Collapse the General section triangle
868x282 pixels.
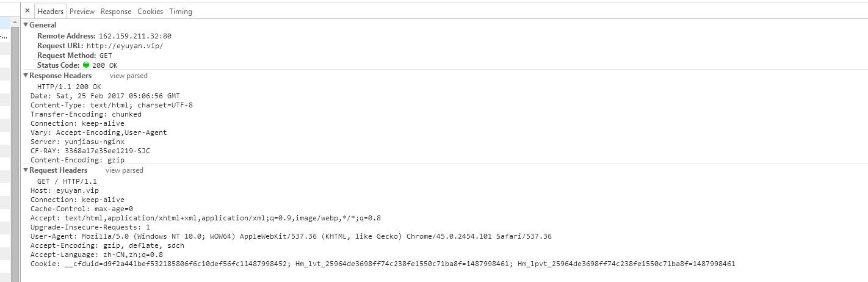point(26,25)
